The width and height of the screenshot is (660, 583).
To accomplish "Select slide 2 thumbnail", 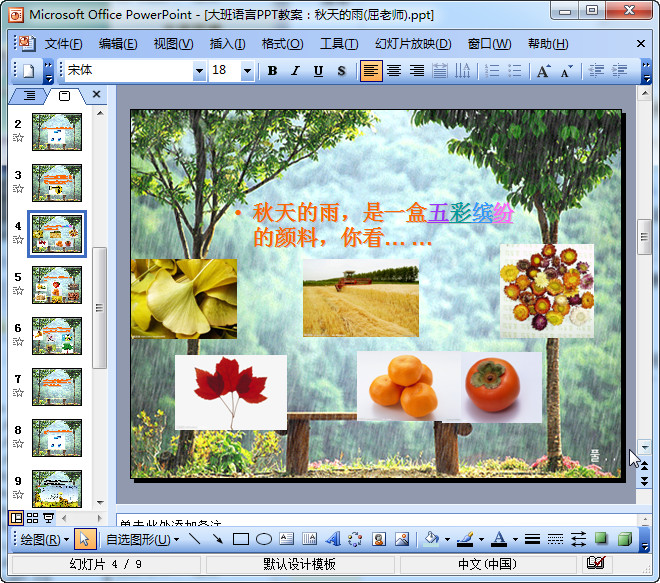I will pos(57,132).
